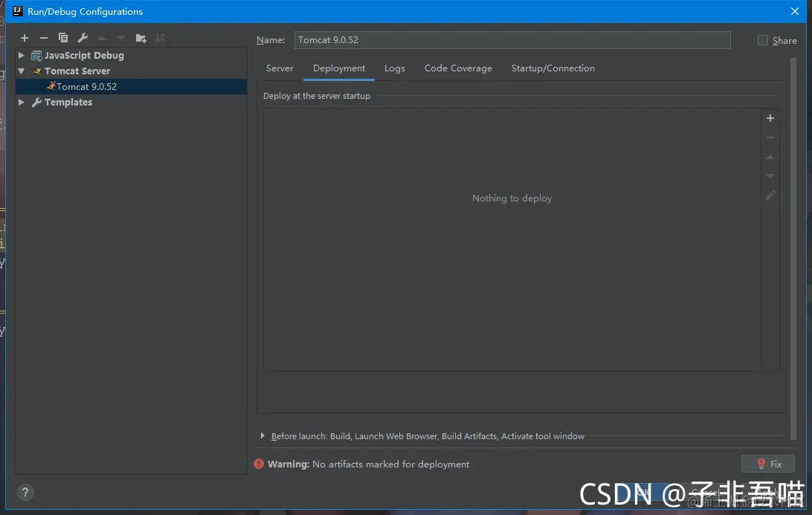This screenshot has height=515, width=812.
Task: Click the Templates wrench icon
Action: (x=36, y=103)
